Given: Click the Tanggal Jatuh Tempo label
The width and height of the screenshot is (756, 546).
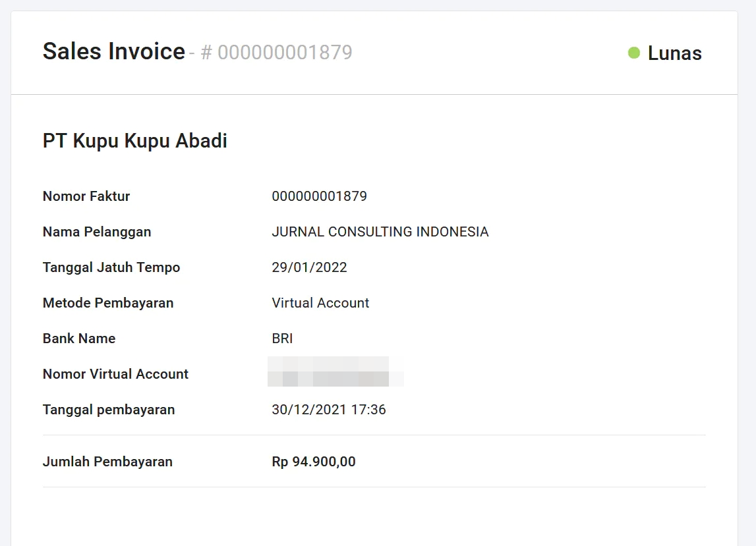Looking at the screenshot, I should (x=111, y=267).
